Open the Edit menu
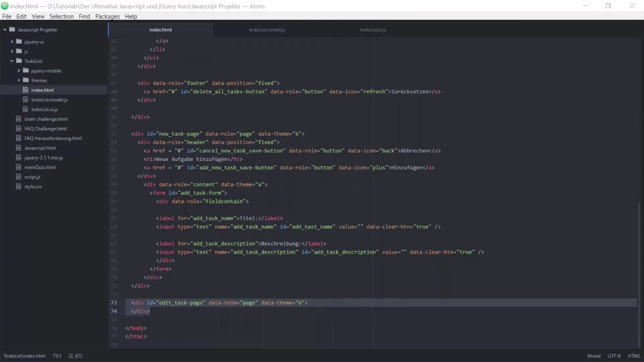This screenshot has height=362, width=644. pos(21,16)
